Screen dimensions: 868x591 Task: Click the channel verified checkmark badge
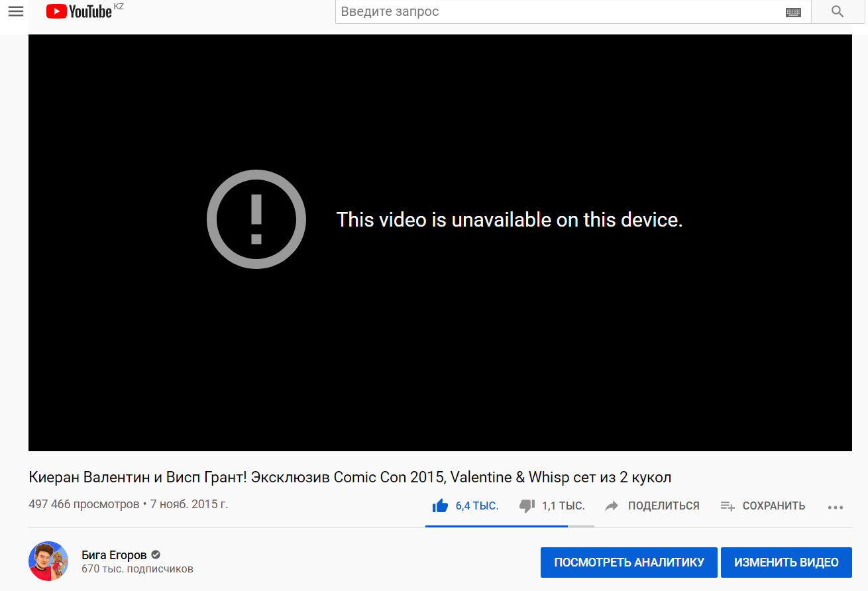tap(156, 555)
